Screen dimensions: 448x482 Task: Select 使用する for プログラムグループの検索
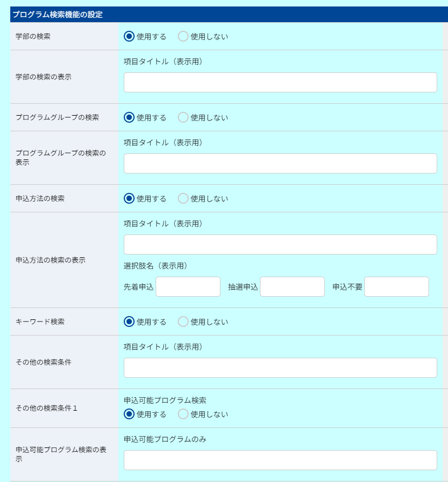point(129,117)
